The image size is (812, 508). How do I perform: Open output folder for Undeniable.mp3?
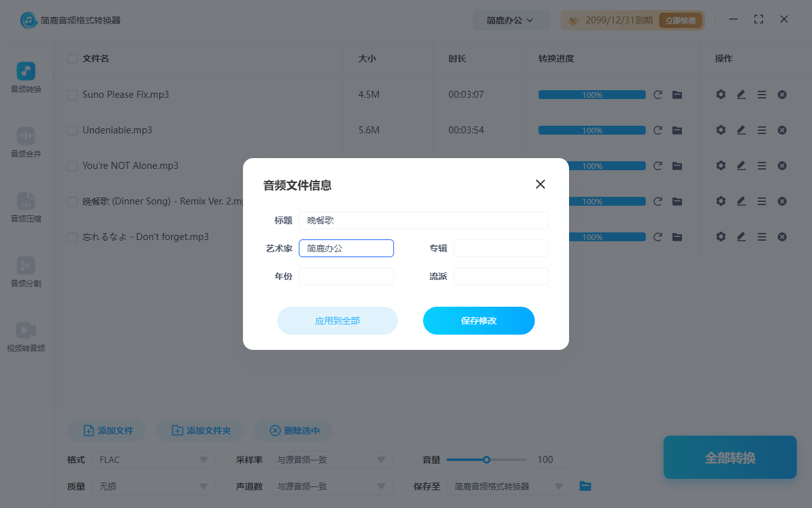coord(678,130)
